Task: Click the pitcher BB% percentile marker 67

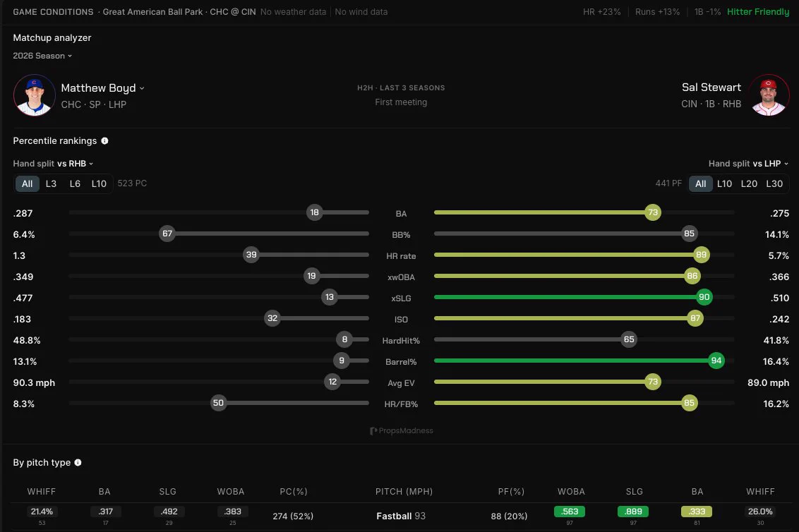Action: (167, 234)
